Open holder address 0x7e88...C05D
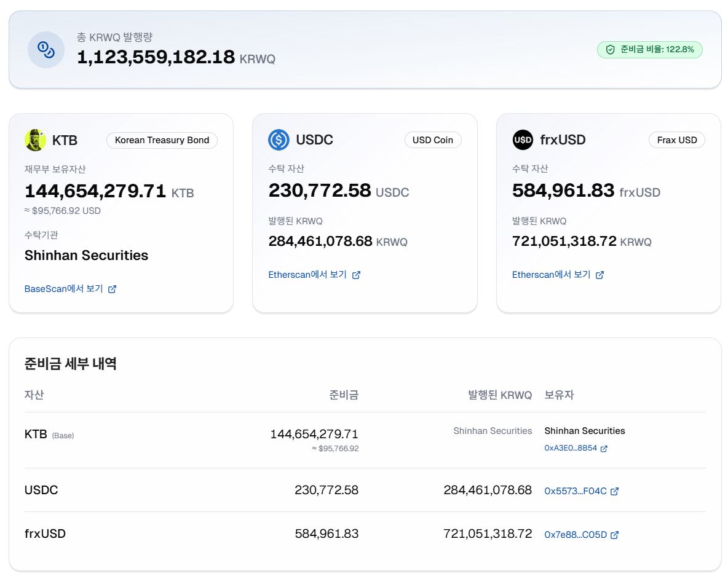This screenshot has width=728, height=587. [576, 535]
